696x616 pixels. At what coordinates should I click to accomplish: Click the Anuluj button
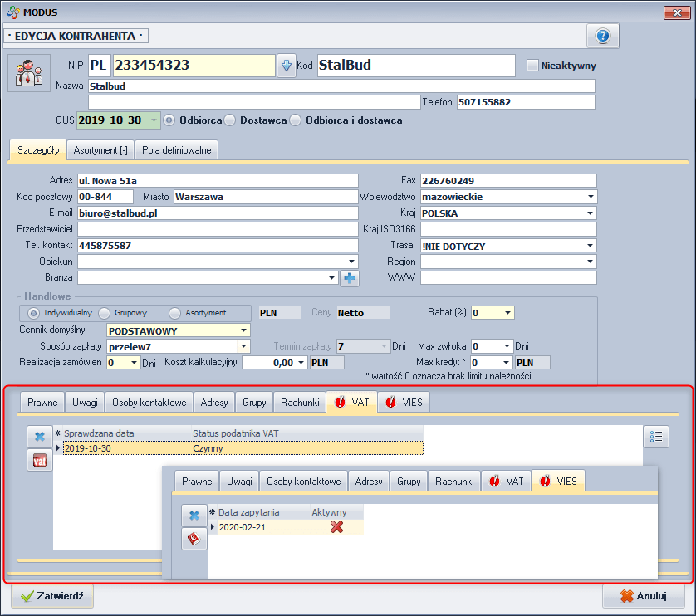coord(643,596)
